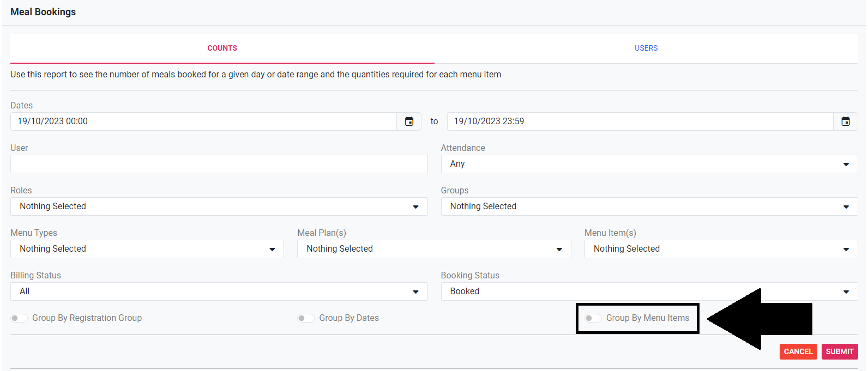This screenshot has width=868, height=371.
Task: Open the Groups dropdown list
Action: pyautogui.click(x=649, y=206)
